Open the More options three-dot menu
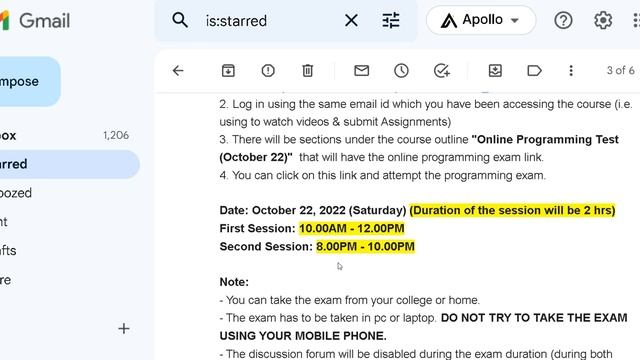 [x=571, y=71]
